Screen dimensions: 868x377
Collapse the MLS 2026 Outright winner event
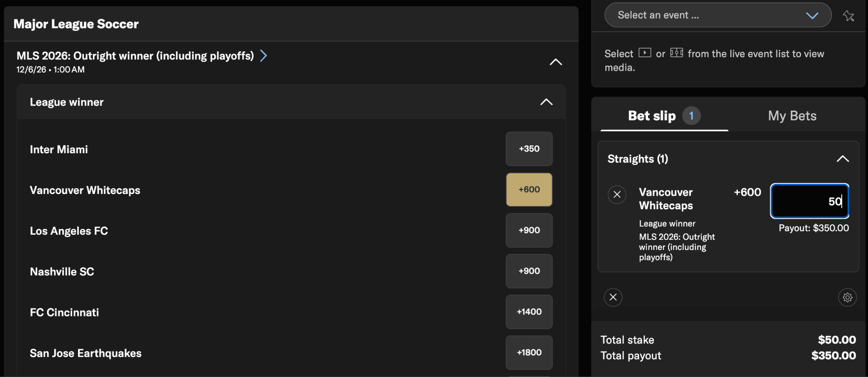556,62
